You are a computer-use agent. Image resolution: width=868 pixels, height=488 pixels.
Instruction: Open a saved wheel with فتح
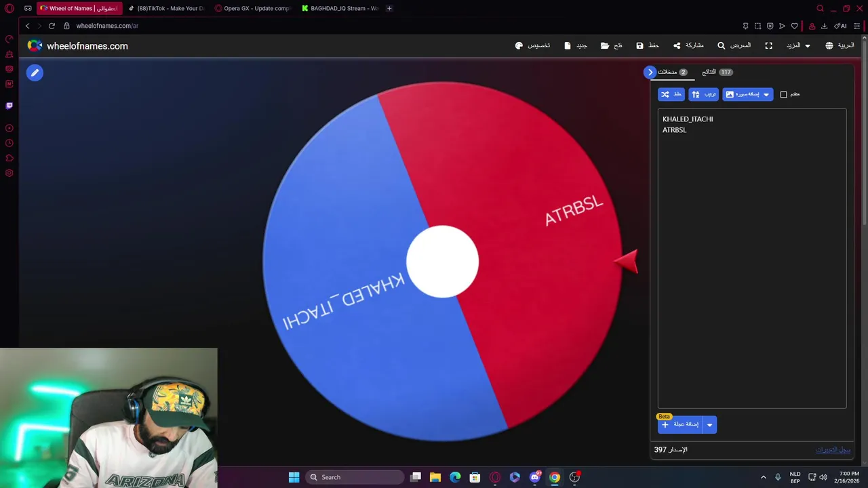[x=611, y=45]
